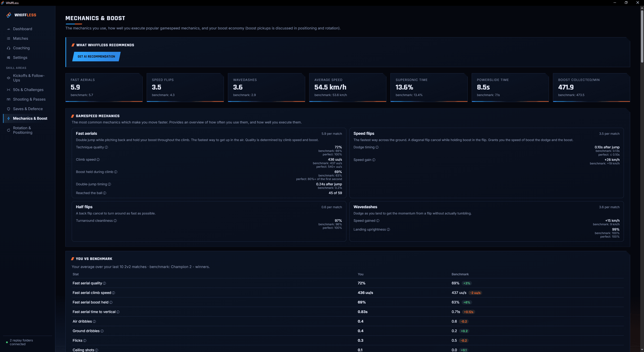Open the Flicks info icon
Viewport: 644px width, 352px height.
point(85,341)
